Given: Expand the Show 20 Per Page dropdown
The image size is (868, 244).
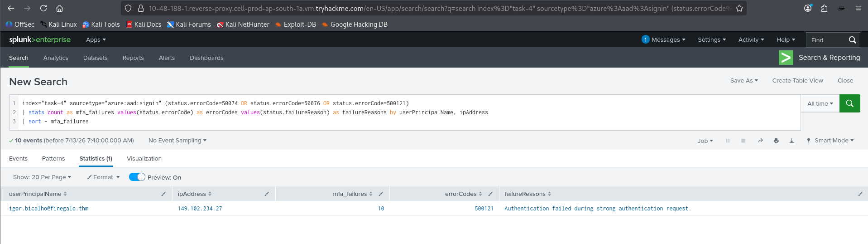Looking at the screenshot, I should click(x=42, y=177).
